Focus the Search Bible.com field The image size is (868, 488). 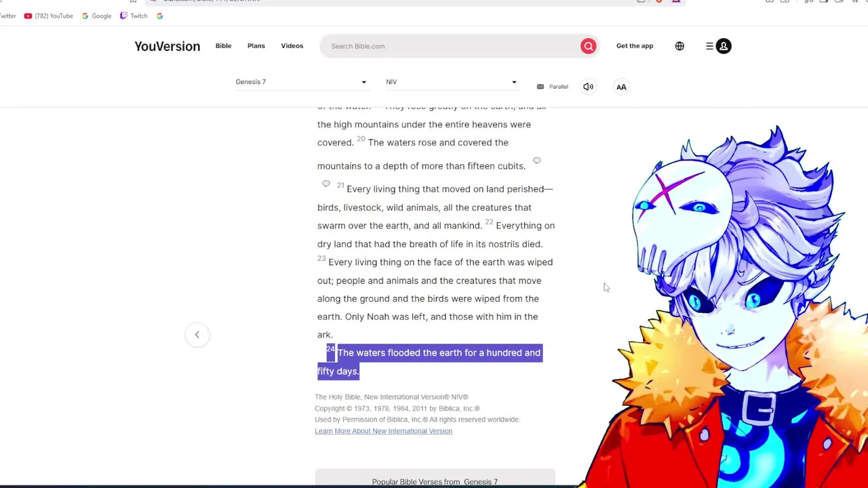coord(451,46)
